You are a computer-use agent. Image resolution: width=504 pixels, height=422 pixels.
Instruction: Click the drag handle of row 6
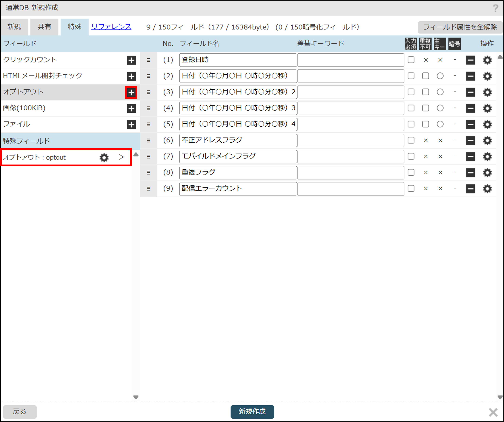(149, 141)
